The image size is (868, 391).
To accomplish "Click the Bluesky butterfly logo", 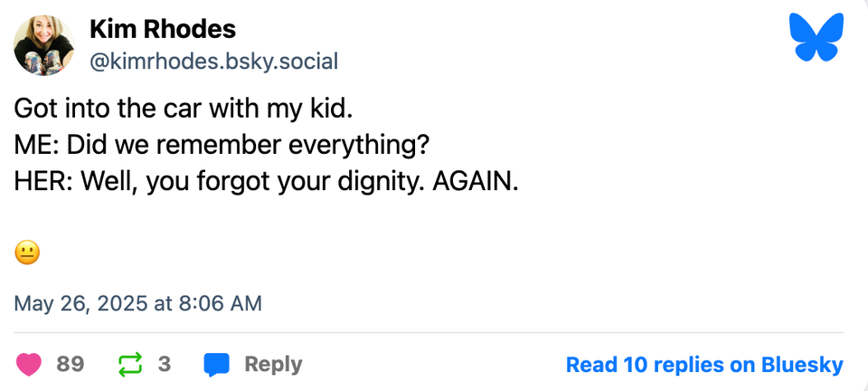I will pyautogui.click(x=816, y=38).
